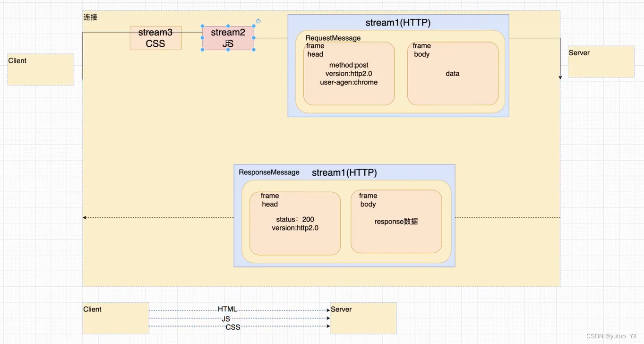Select the upper Client box on left
Screen dimensions: 644x344
click(41, 69)
